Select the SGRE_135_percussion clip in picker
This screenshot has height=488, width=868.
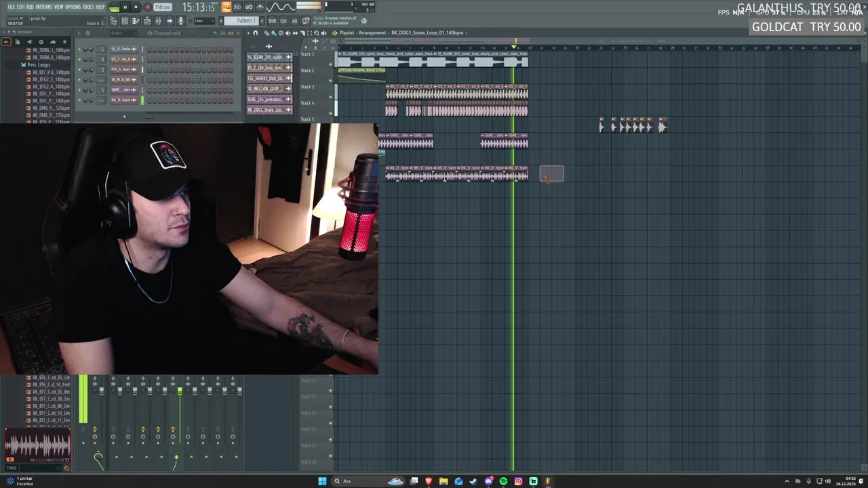pos(269,99)
